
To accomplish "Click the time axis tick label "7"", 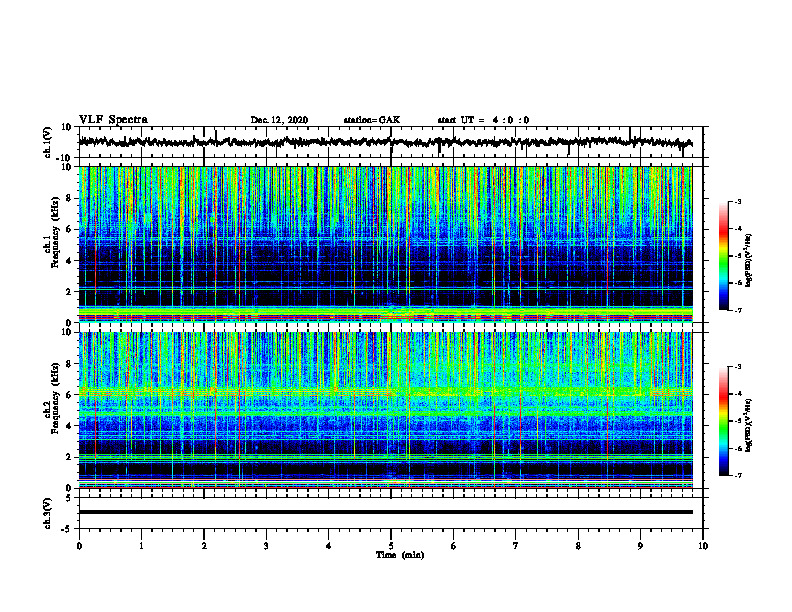I will (x=516, y=546).
